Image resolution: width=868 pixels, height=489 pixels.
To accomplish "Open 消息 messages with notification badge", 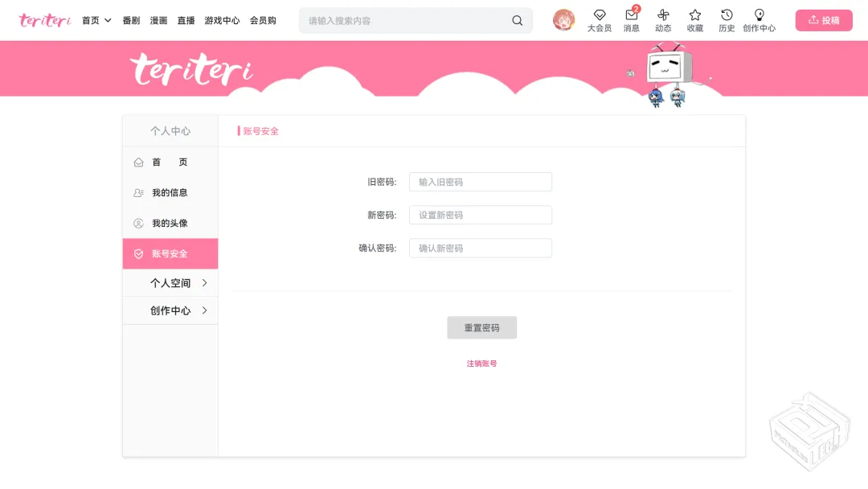I will point(631,20).
